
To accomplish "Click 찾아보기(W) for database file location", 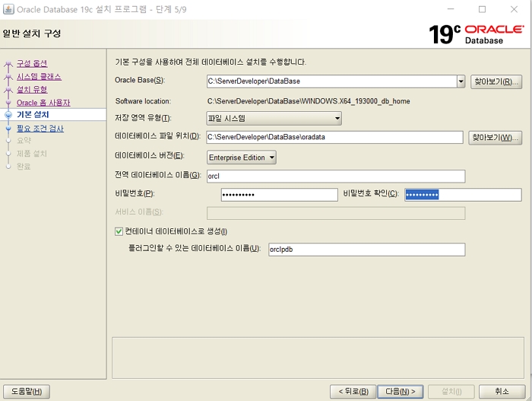I will click(495, 138).
